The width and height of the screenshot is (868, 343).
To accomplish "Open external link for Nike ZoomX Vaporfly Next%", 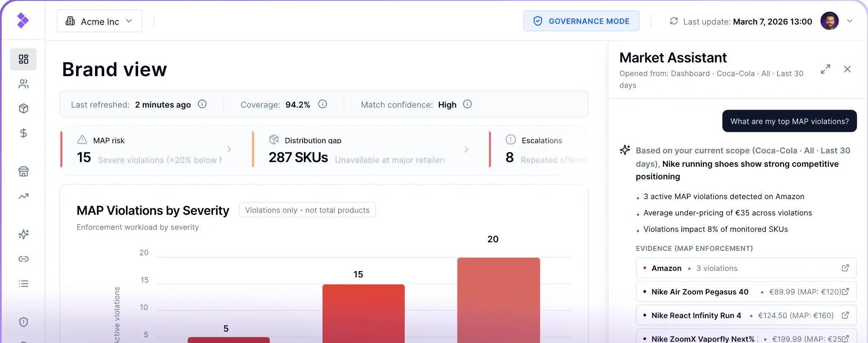I will [x=845, y=338].
